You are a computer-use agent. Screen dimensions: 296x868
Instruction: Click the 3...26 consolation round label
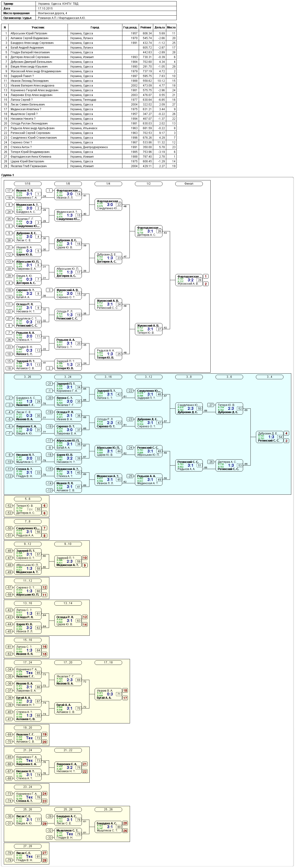pos(28,377)
